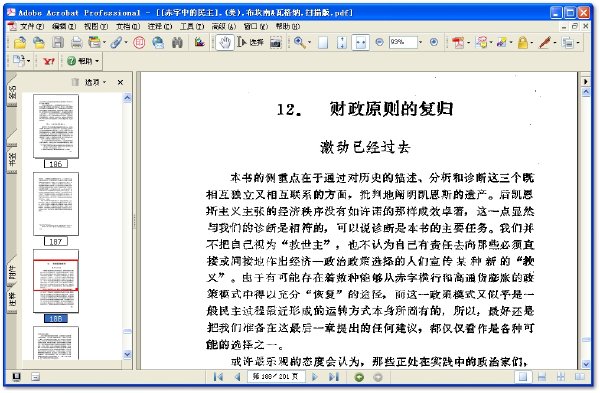Click the page number field at bottom
The width and height of the screenshot is (600, 393).
pos(276,377)
